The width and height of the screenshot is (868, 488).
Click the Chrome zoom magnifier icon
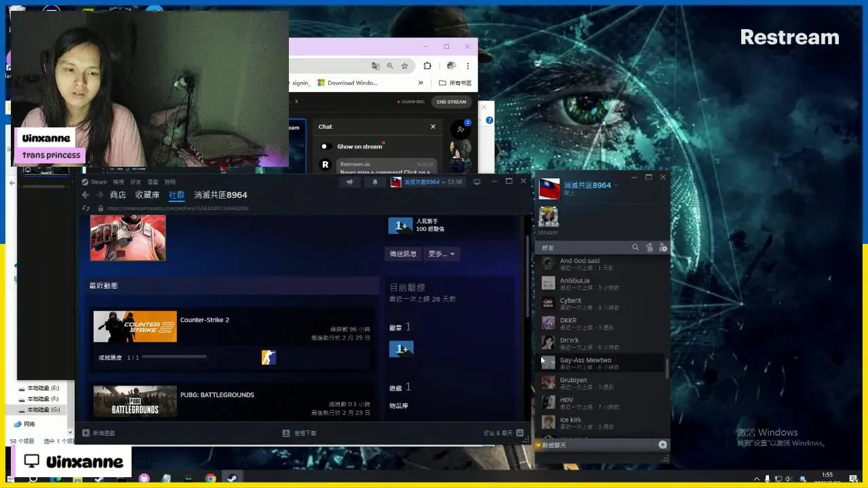[390, 66]
